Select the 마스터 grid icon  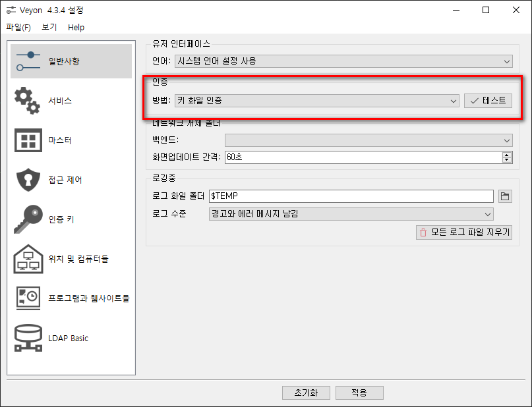[28, 140]
